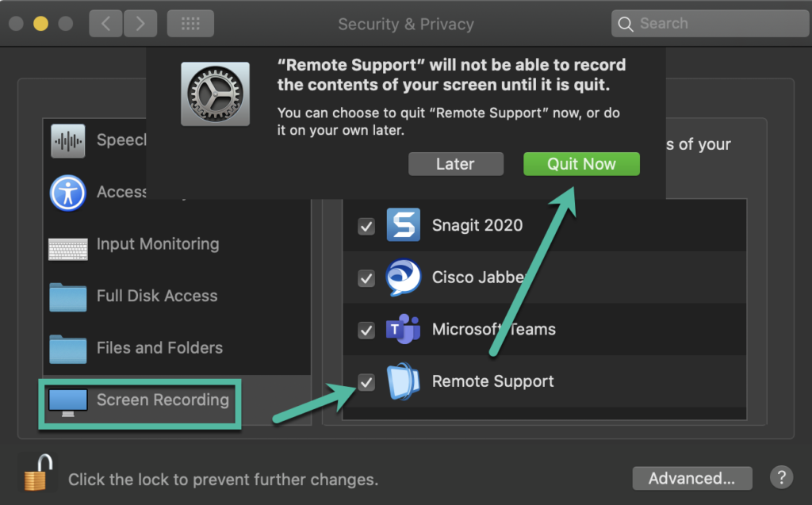Click the Files and Folders icon

point(67,347)
